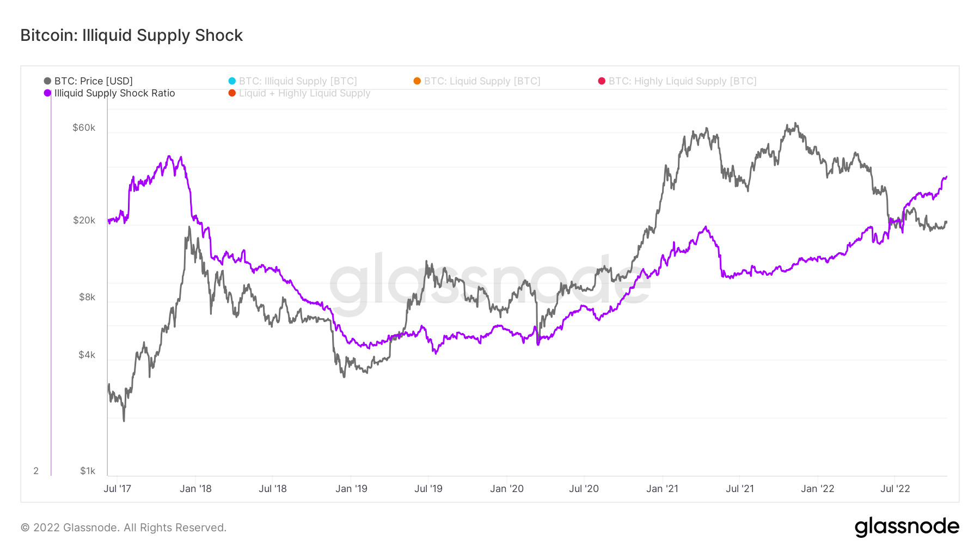
Task: Click the red Highly Liquid Supply dot
Action: [x=602, y=81]
